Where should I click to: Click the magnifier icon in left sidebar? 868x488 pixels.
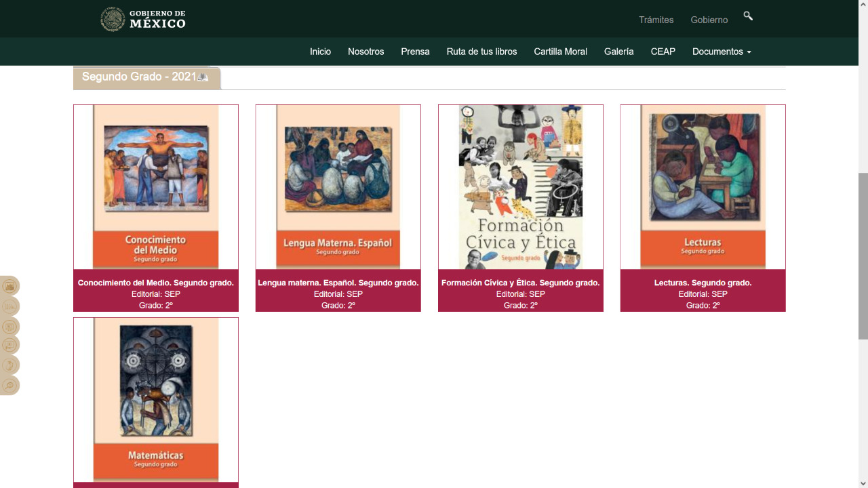(x=9, y=386)
